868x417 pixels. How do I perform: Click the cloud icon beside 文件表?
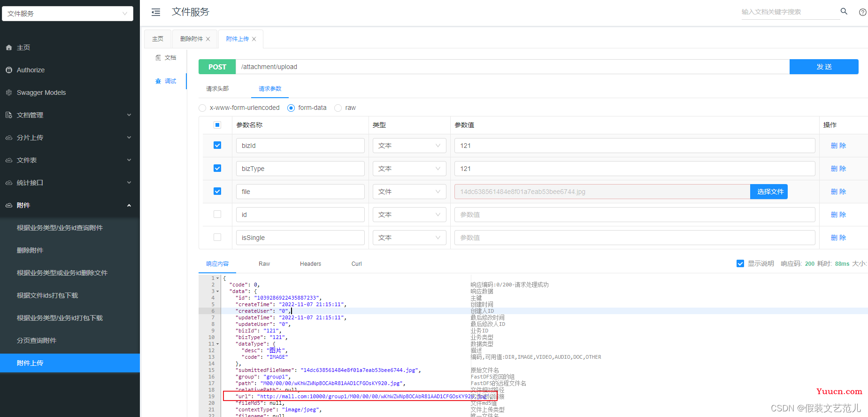(x=9, y=160)
